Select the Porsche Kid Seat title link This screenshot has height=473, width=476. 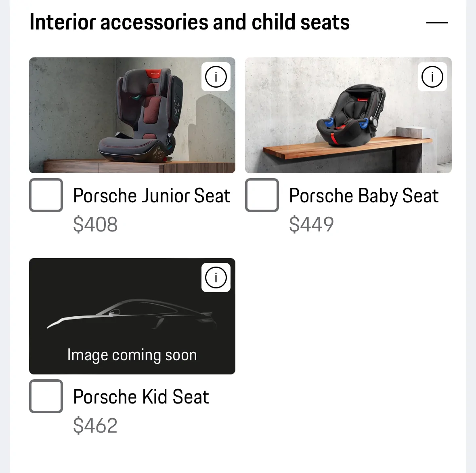(x=140, y=397)
